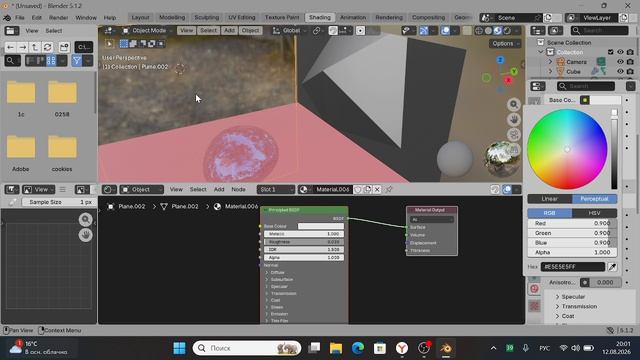Click the Cube object icon in outliner
Viewport: 640px width, 360px height.
560,71
